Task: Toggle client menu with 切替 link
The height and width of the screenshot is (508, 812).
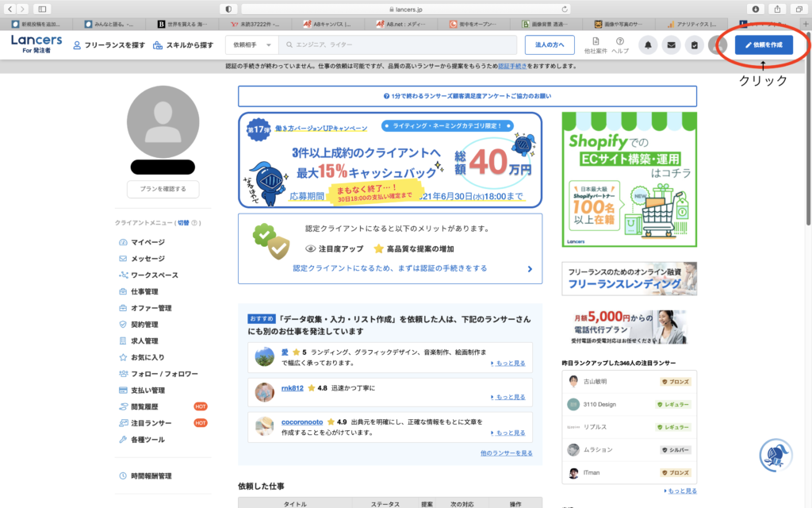Action: tap(183, 223)
